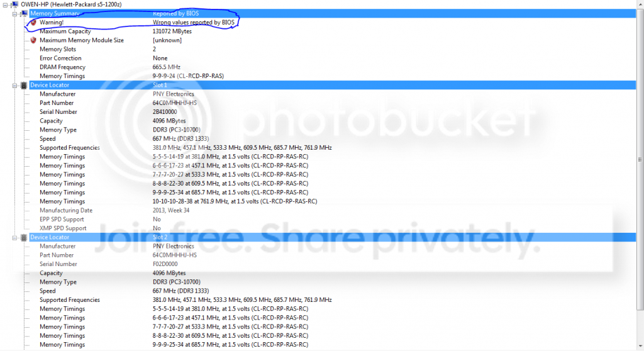Click the memory chip icon for Slot 2
Image resolution: width=644 pixels, height=351 pixels.
[24, 237]
